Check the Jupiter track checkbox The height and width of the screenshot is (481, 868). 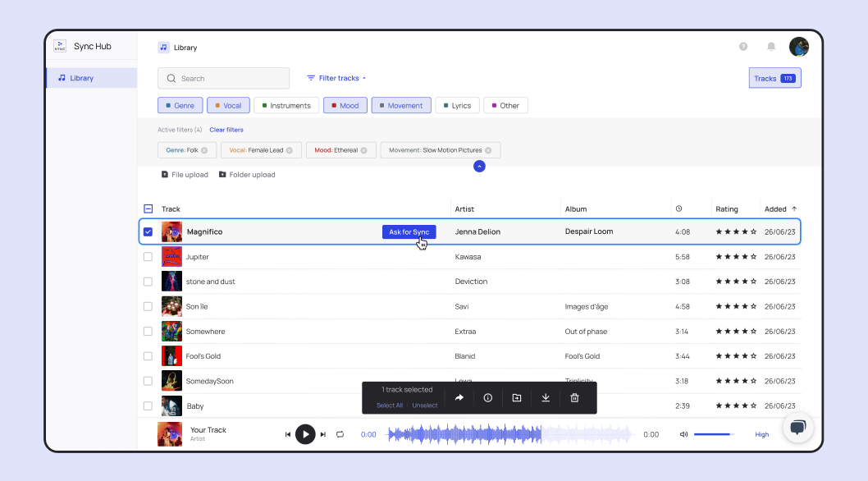[148, 257]
